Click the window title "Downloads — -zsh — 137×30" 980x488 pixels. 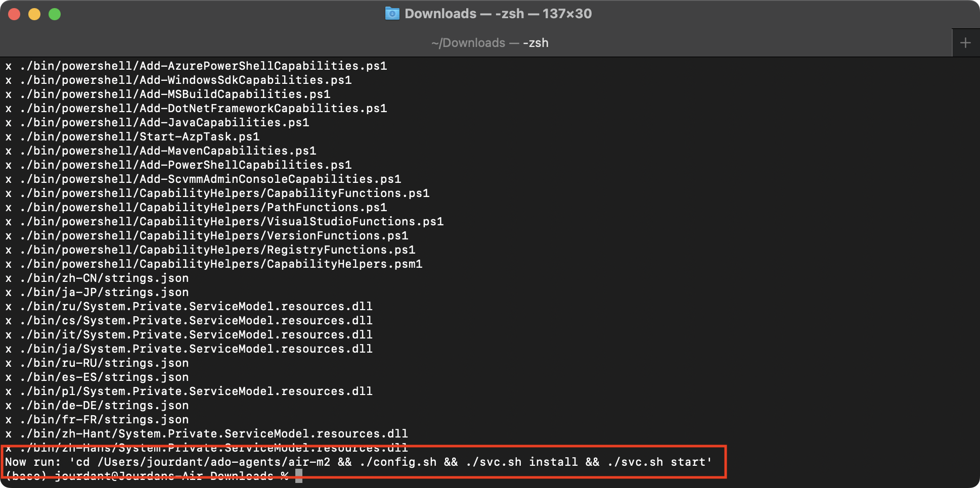[x=498, y=14]
